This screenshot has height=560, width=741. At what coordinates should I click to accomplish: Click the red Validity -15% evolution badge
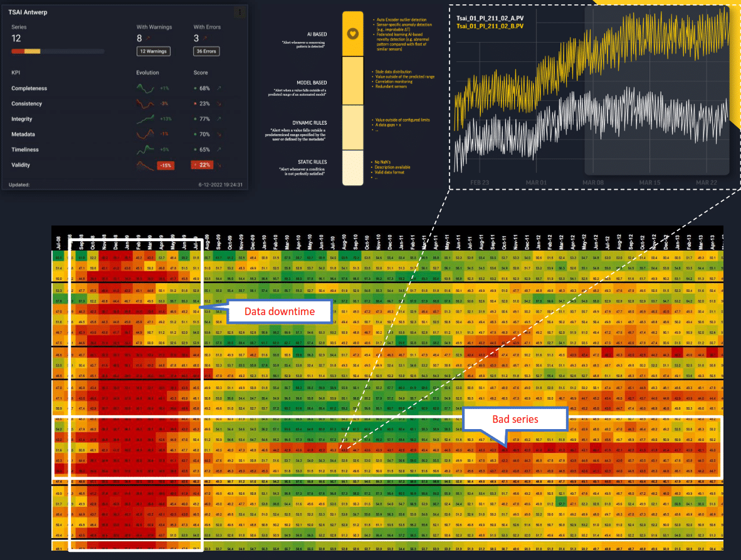pyautogui.click(x=166, y=165)
